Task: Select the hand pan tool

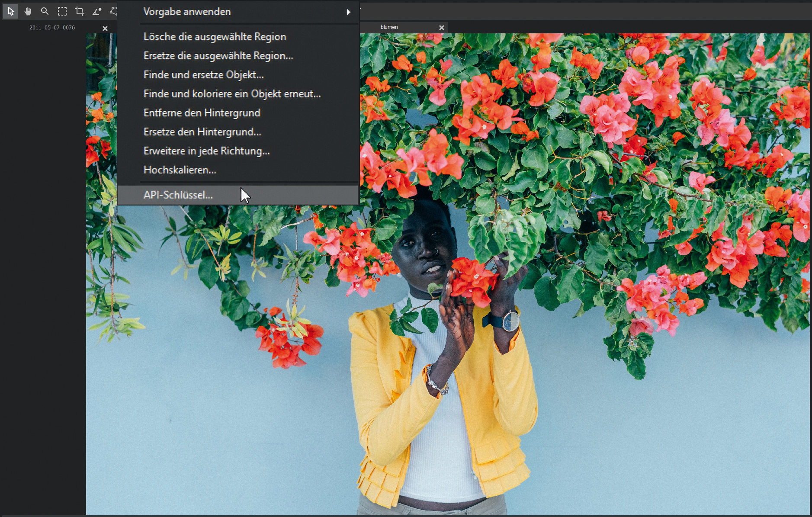Action: [28, 11]
